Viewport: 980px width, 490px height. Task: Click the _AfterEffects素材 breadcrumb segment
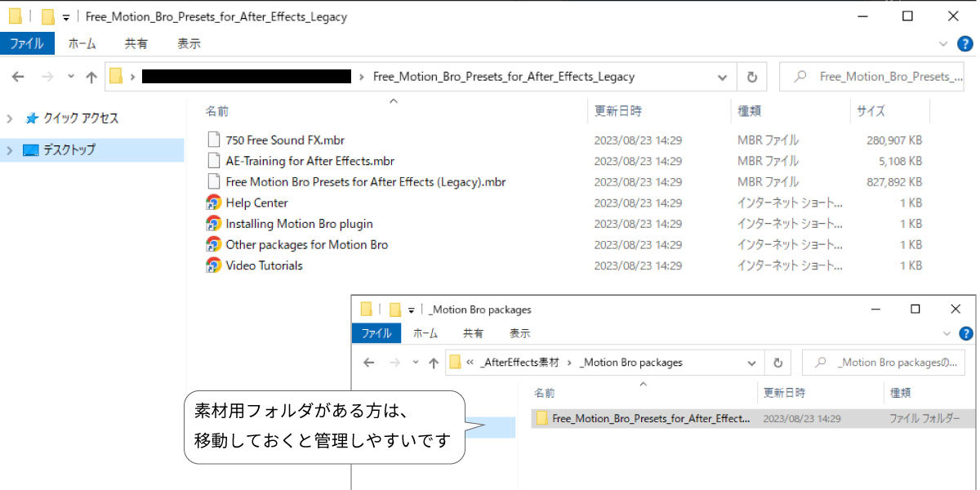point(520,363)
